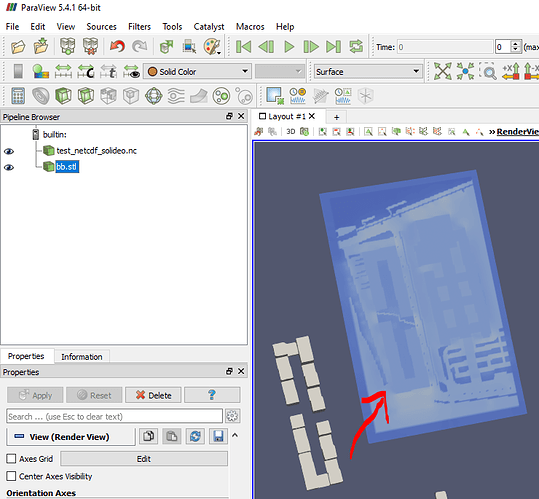Screen dimensions: 539x499
Task: Click the Axes Grid Edit button
Action: (x=144, y=459)
